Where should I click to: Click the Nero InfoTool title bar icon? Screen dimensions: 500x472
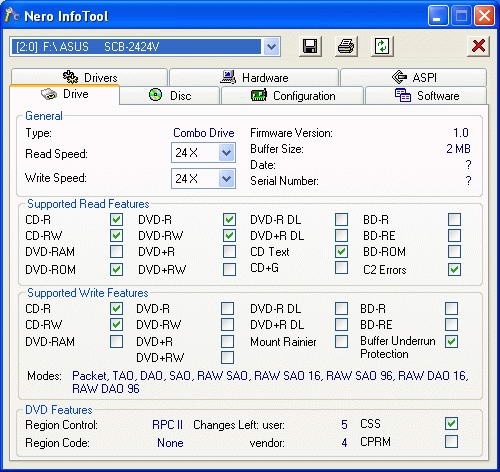point(12,15)
